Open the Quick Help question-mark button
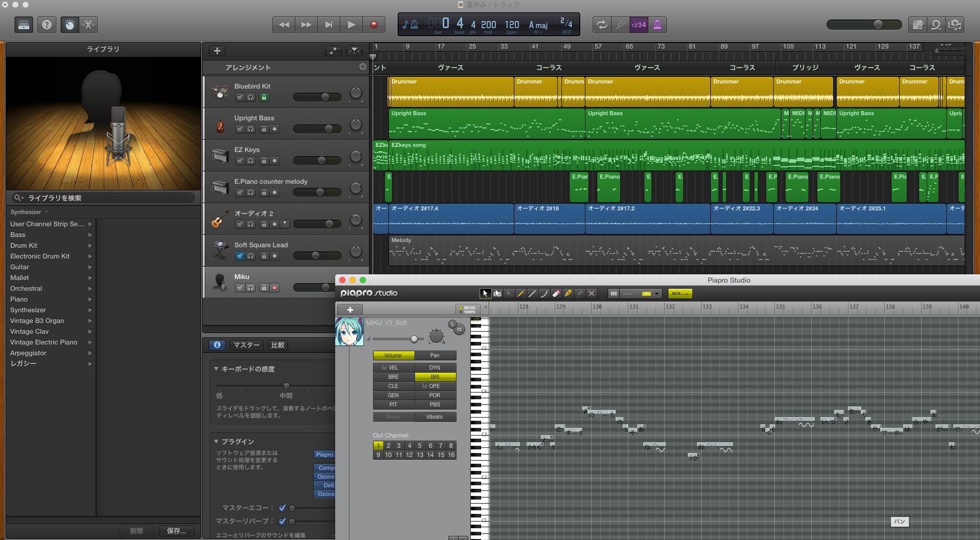The width and height of the screenshot is (980, 540). pos(47,25)
